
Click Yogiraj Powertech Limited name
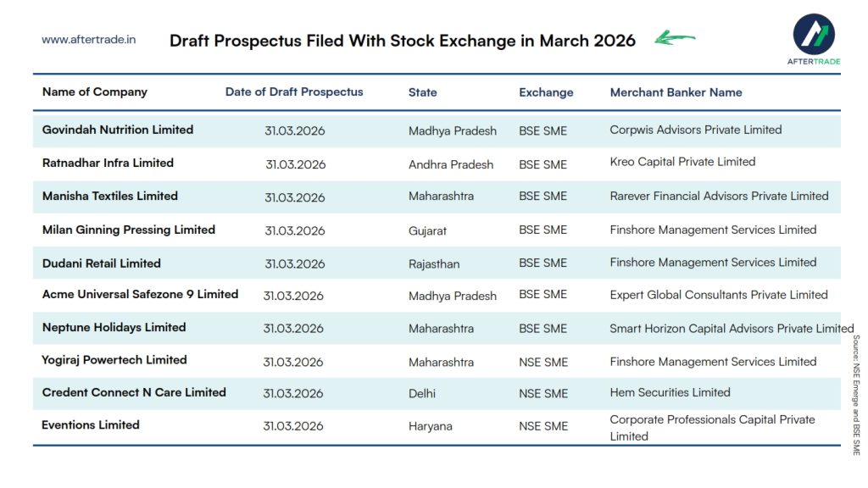coord(114,360)
